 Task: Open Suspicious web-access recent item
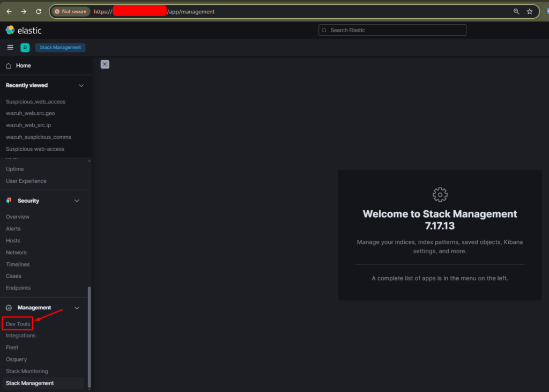tap(35, 149)
